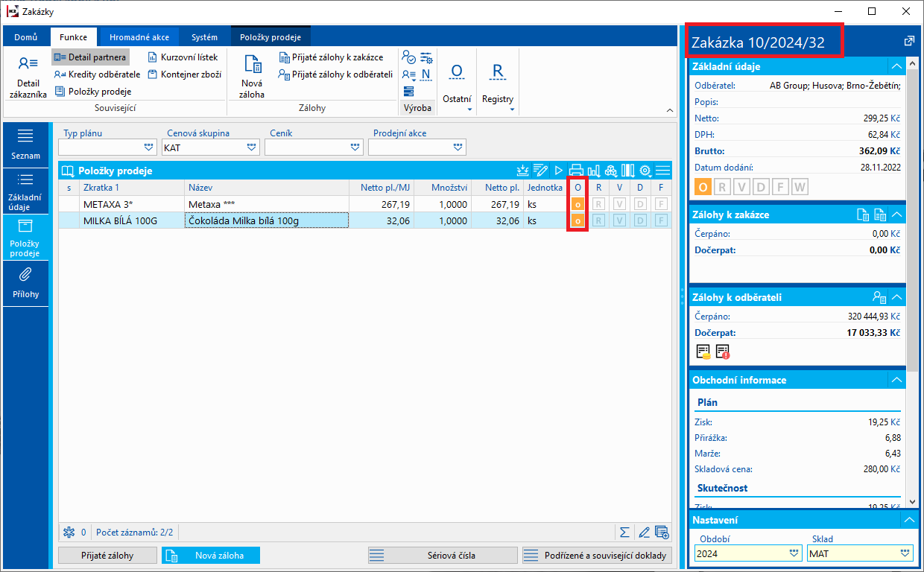Pop out the Zakázka preview panel
The image size is (924, 572).
[x=909, y=42]
